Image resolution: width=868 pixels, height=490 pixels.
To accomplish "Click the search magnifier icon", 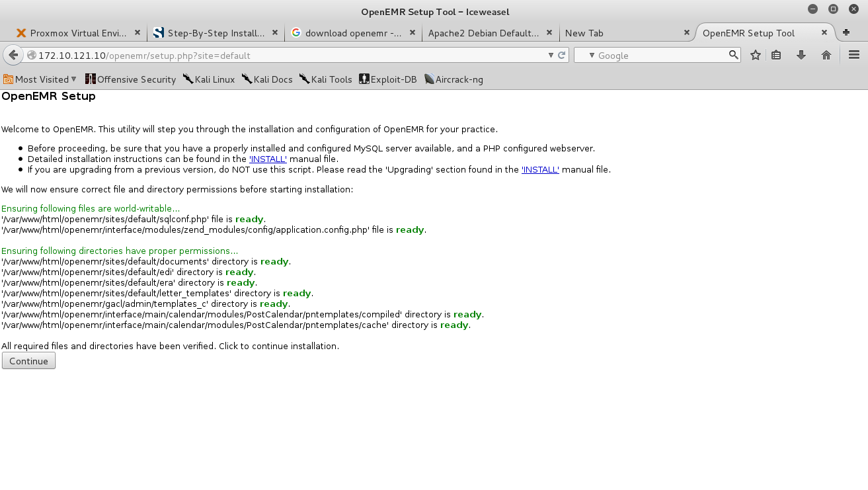I will click(x=734, y=55).
